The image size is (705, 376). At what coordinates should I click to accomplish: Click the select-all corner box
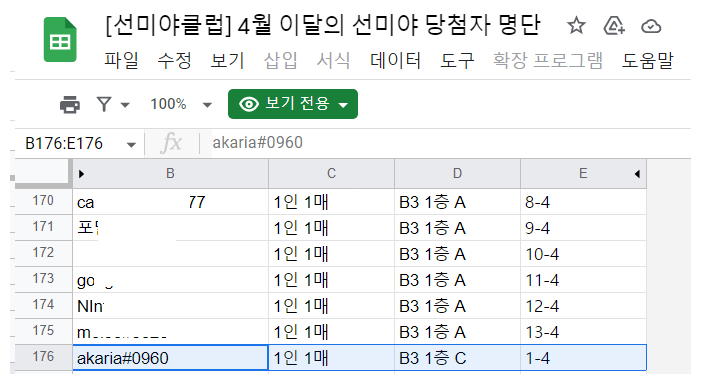[x=43, y=172]
